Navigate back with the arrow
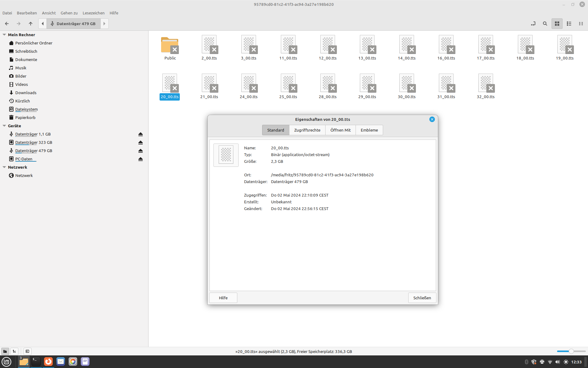The height and width of the screenshot is (368, 588). [x=7, y=24]
